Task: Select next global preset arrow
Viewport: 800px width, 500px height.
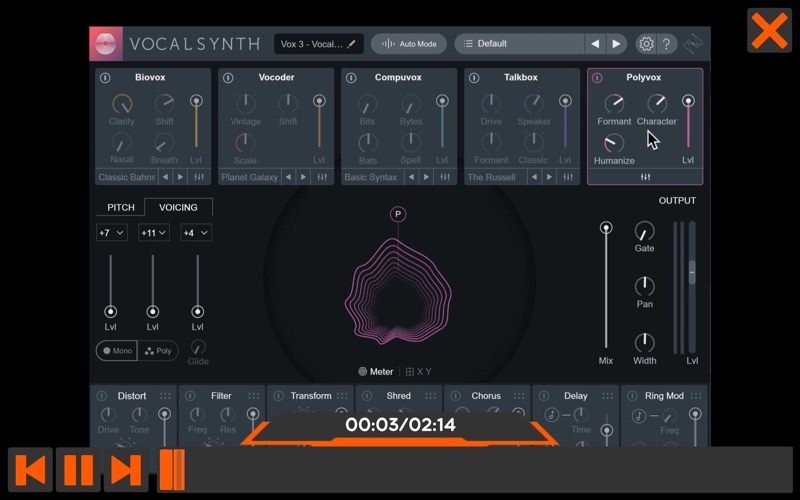Action: pyautogui.click(x=616, y=44)
